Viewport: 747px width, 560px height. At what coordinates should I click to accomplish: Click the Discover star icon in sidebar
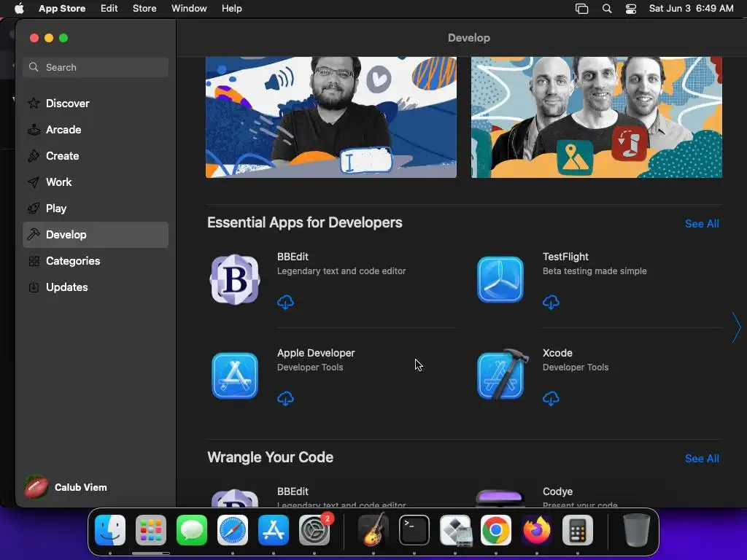(34, 104)
